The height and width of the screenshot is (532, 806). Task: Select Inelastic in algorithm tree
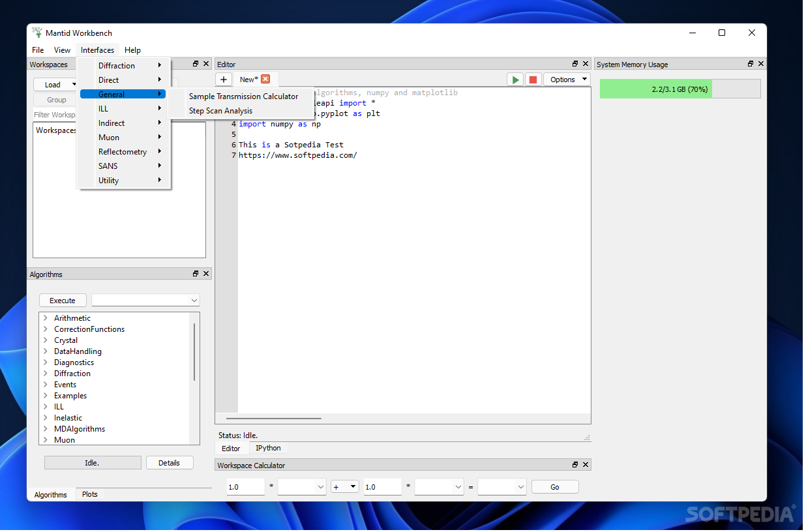click(68, 418)
